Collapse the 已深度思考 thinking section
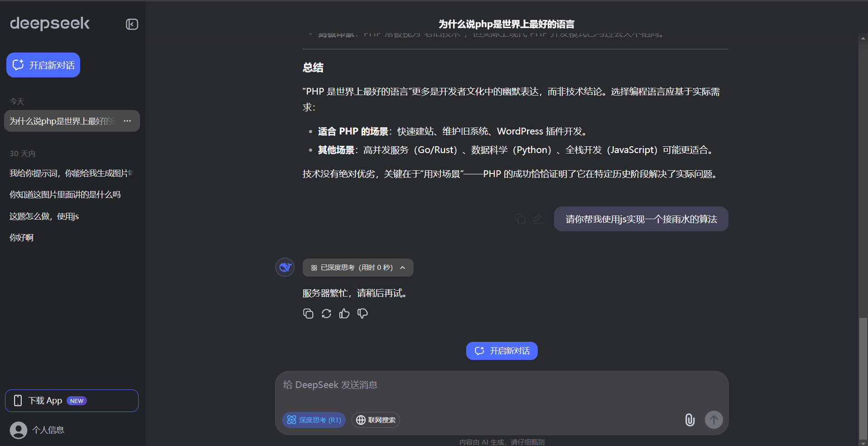Viewport: 868px width, 446px height. [x=358, y=268]
